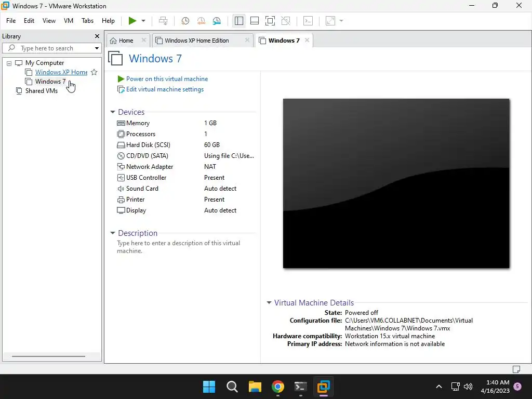Image resolution: width=532 pixels, height=399 pixels.
Task: Click Edit virtual machine settings
Action: [165, 89]
